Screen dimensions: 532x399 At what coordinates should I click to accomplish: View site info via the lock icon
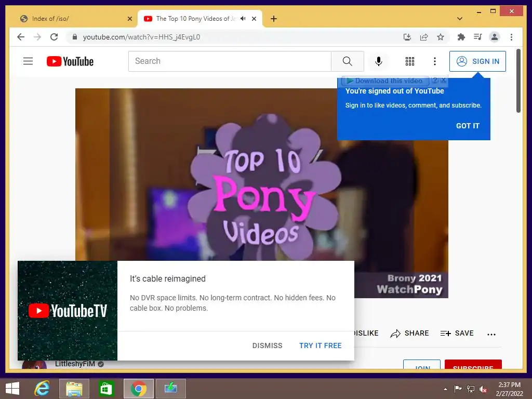(x=75, y=37)
